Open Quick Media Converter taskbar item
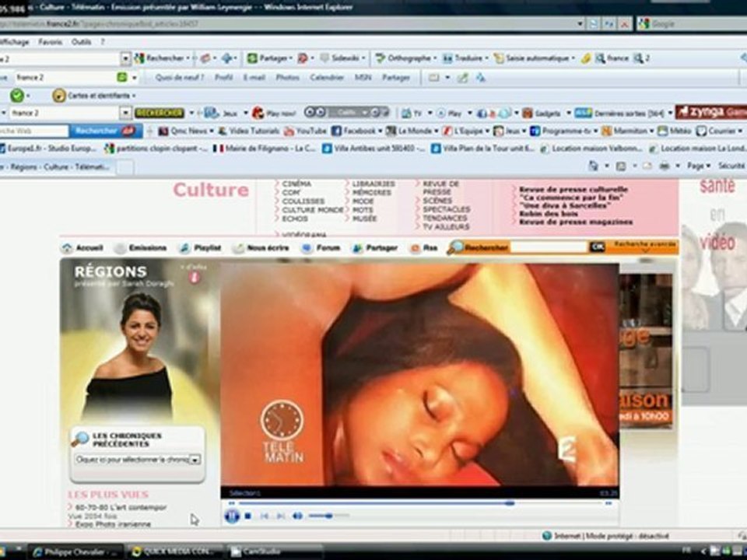Image resolution: width=747 pixels, height=560 pixels. [x=175, y=552]
